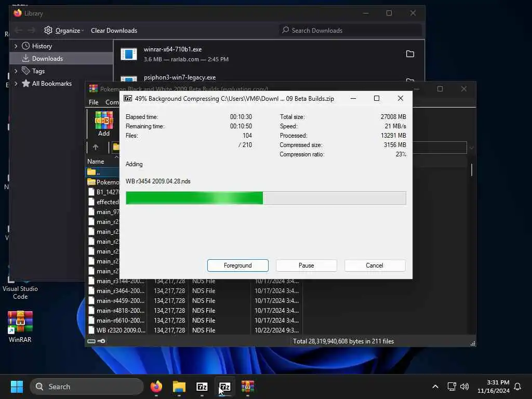Select Tags in Library sidebar
Viewport: 532px width, 399px height.
(38, 71)
